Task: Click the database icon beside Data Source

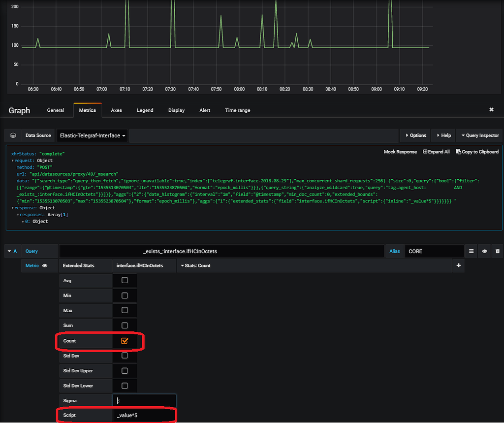Action: coord(13,135)
